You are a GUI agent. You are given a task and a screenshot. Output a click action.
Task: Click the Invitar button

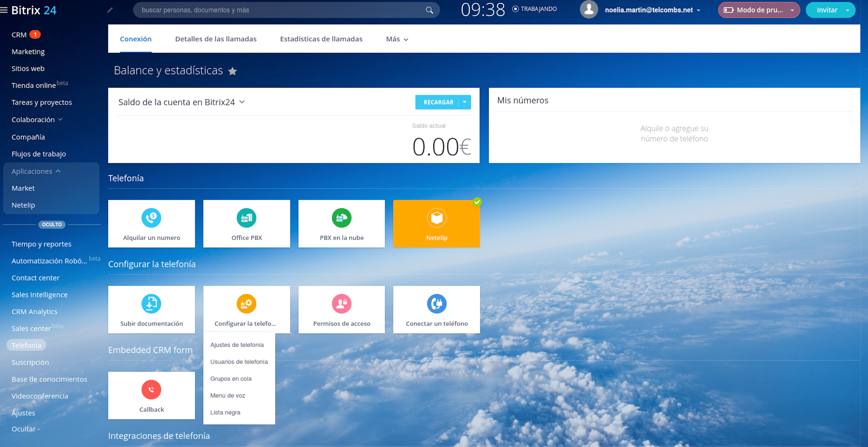click(827, 10)
